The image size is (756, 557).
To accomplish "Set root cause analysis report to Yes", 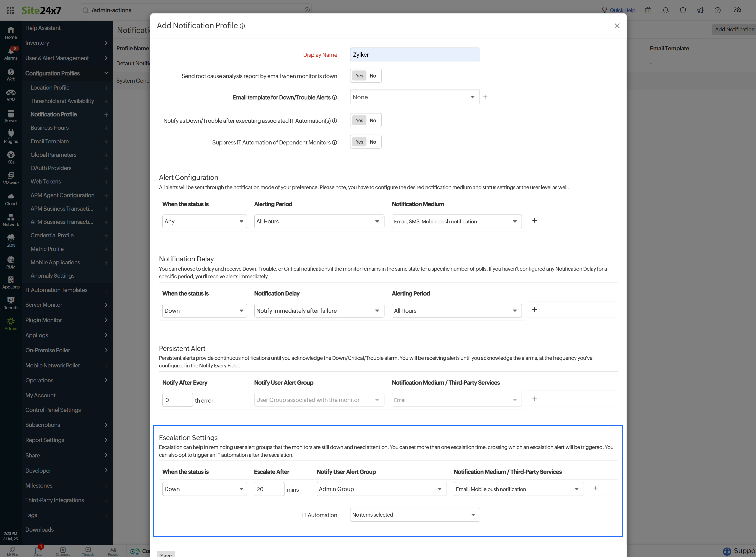I will coord(359,75).
